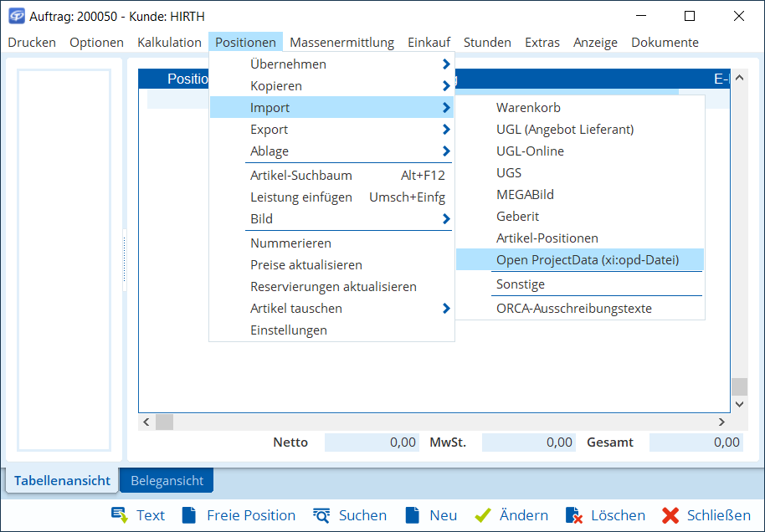Switch to the Belegansicht tab
The height and width of the screenshot is (532, 765).
(x=167, y=481)
